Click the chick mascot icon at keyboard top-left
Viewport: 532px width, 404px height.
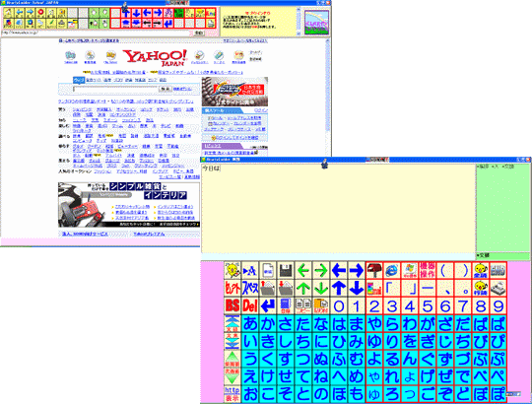[x=233, y=270]
